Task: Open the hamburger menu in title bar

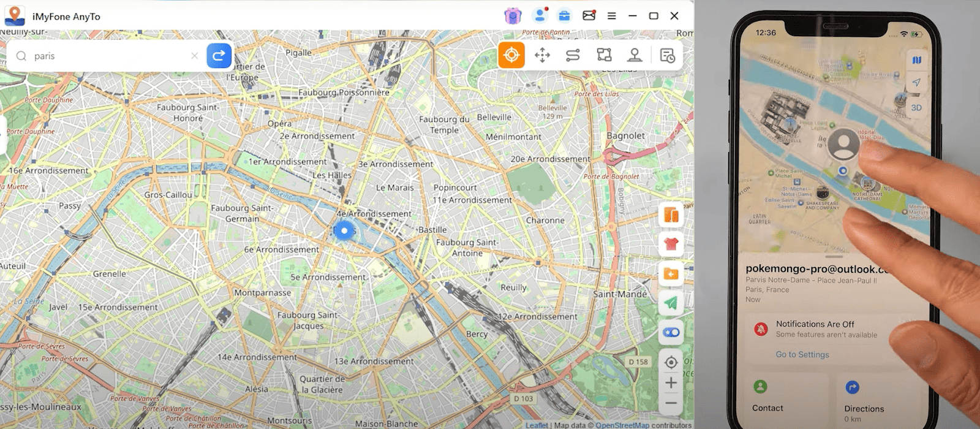Action: click(x=611, y=16)
